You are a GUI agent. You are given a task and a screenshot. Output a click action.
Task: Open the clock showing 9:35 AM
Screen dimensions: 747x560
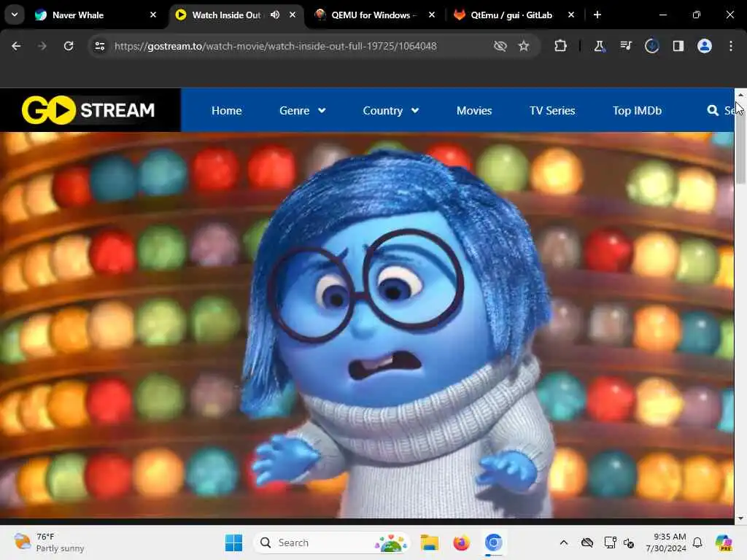point(665,542)
